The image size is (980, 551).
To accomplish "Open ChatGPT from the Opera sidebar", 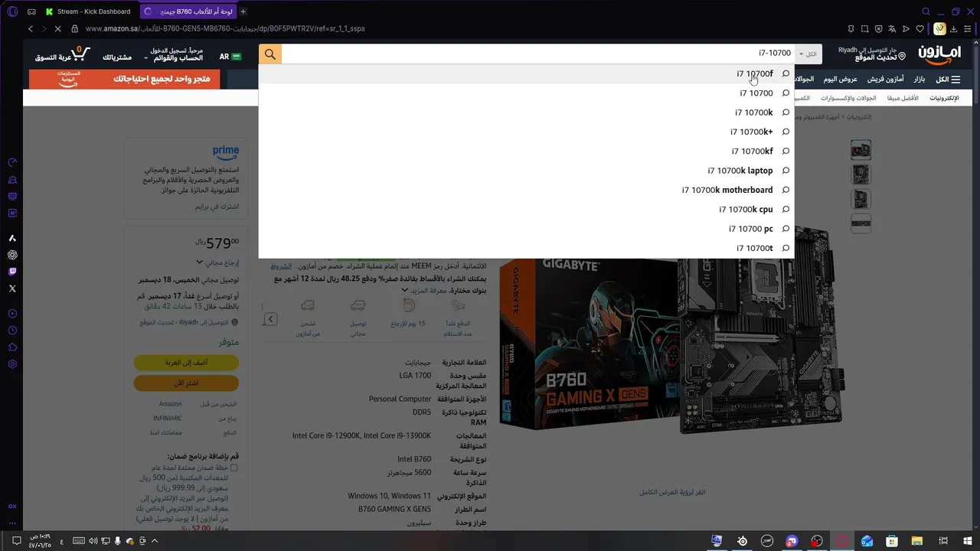I will click(x=12, y=255).
